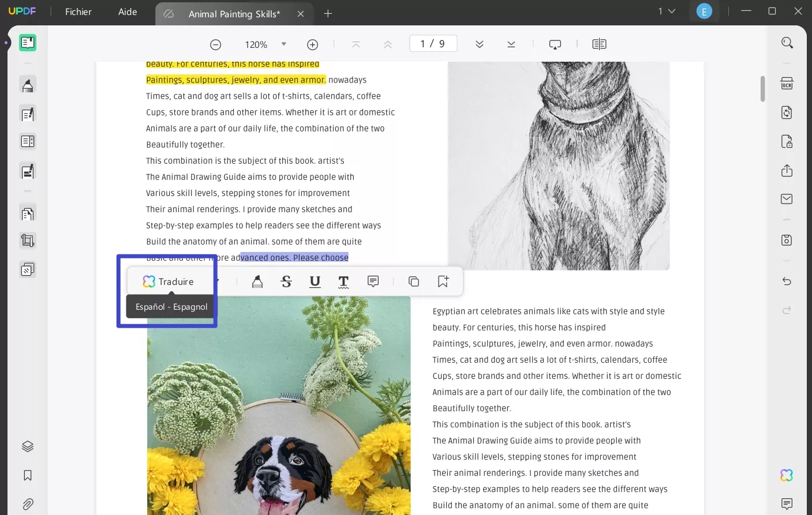Go to the previous page
The height and width of the screenshot is (515, 812).
pos(387,44)
